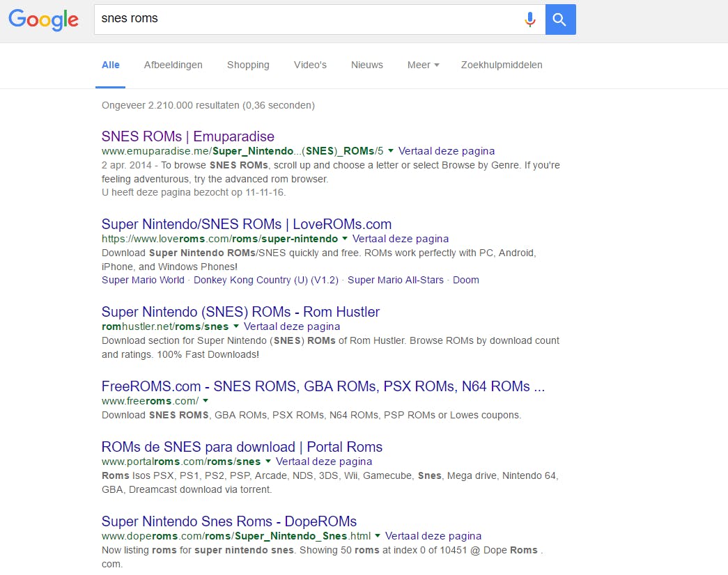
Task: Click Vertaal deze pagina for Portal Roms
Action: click(324, 462)
